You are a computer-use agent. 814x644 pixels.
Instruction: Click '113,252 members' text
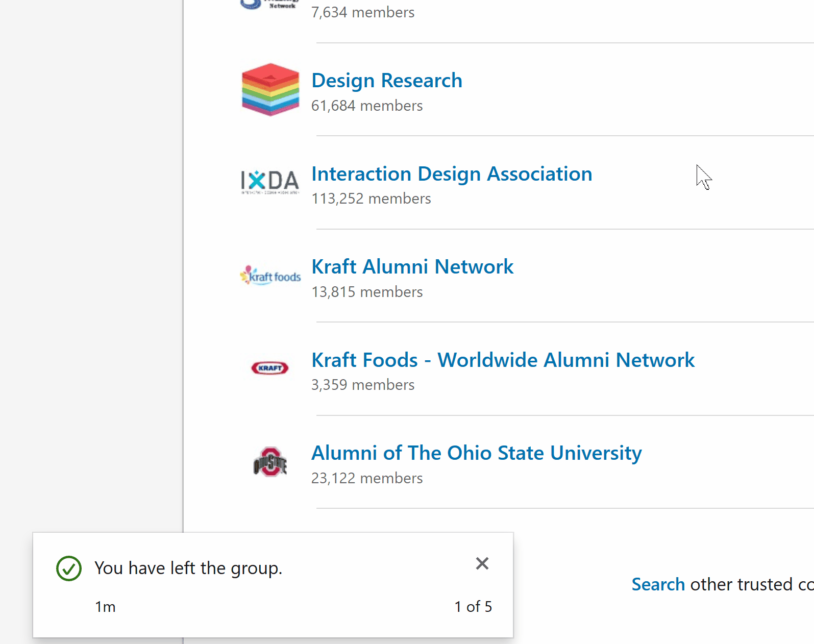point(371,199)
